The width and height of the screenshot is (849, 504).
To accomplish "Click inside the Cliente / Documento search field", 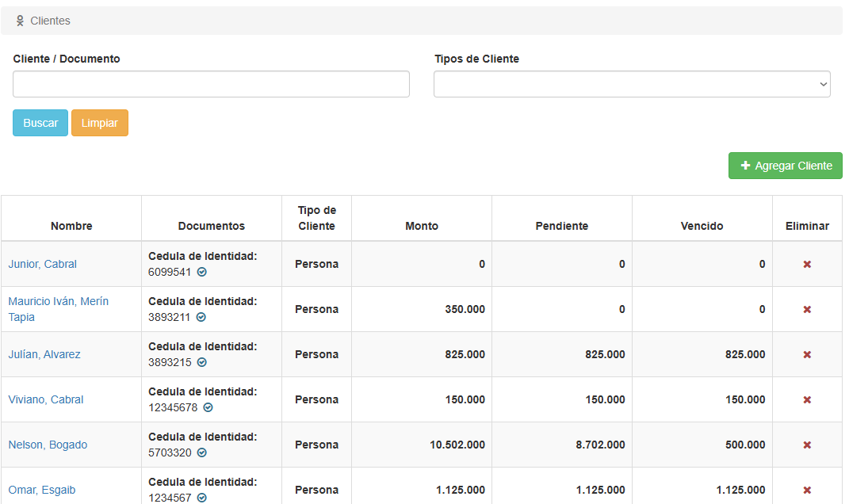I will (x=211, y=83).
